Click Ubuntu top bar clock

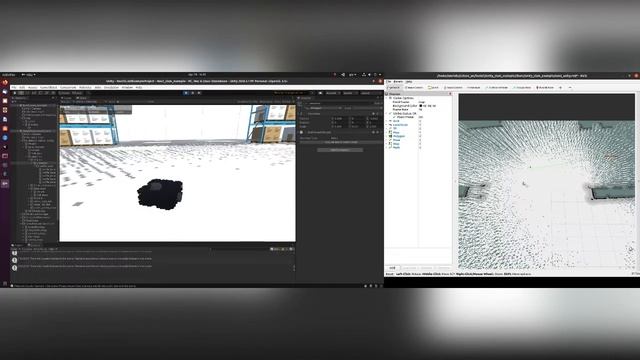(197, 75)
